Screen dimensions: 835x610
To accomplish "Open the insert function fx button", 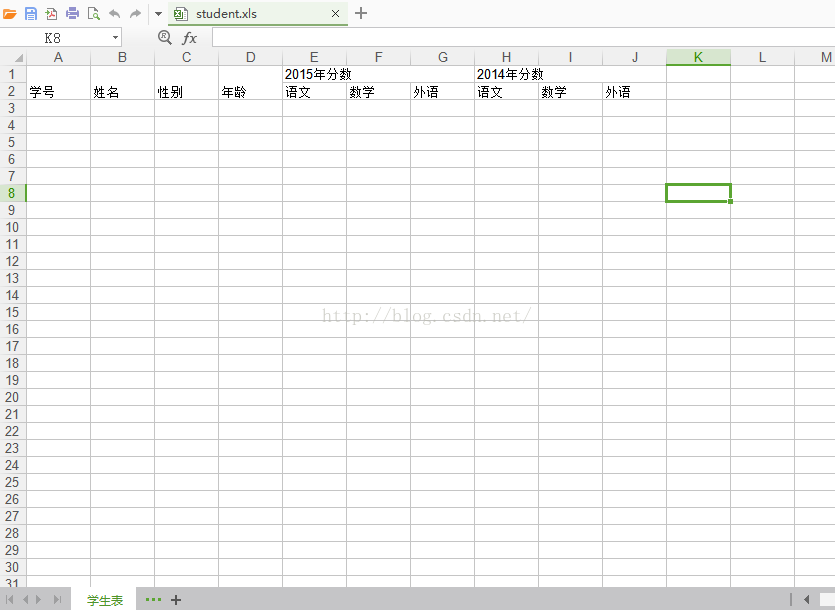I will (x=190, y=38).
